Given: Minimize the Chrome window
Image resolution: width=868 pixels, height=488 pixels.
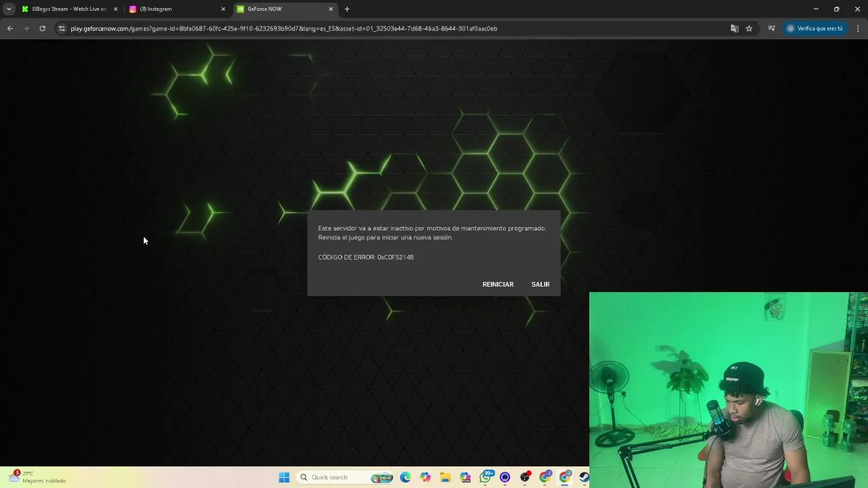Looking at the screenshot, I should pos(816,9).
